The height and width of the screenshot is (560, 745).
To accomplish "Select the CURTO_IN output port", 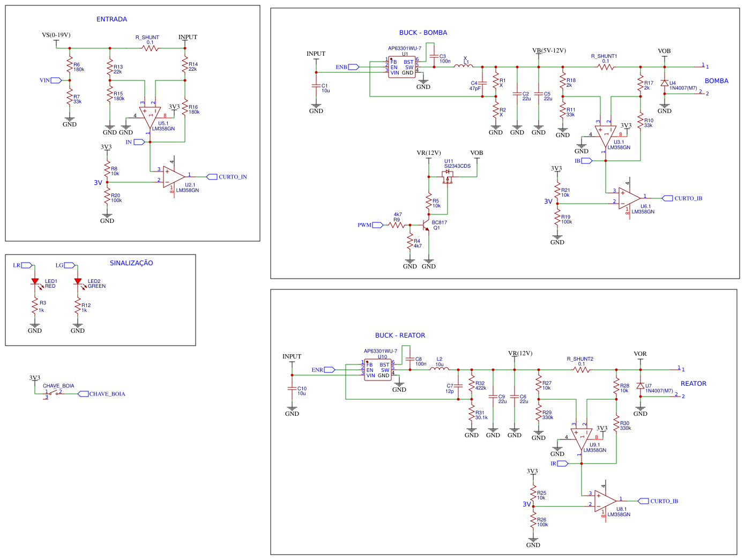I will 227,177.
